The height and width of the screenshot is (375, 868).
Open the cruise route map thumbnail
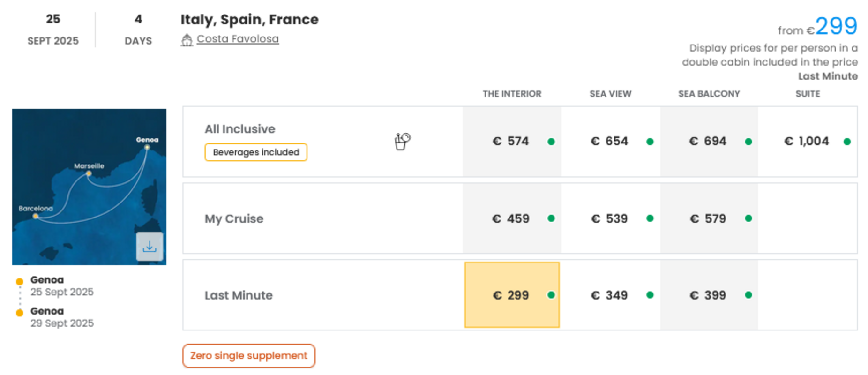(x=89, y=187)
